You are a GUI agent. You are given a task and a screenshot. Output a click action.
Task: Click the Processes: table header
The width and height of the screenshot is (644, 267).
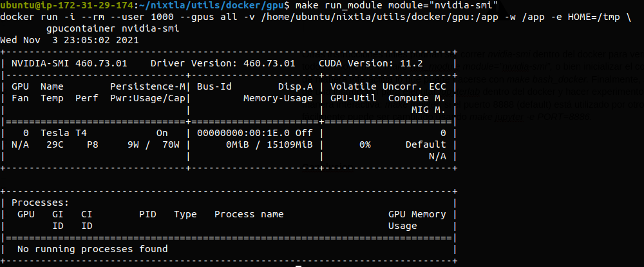coord(40,203)
